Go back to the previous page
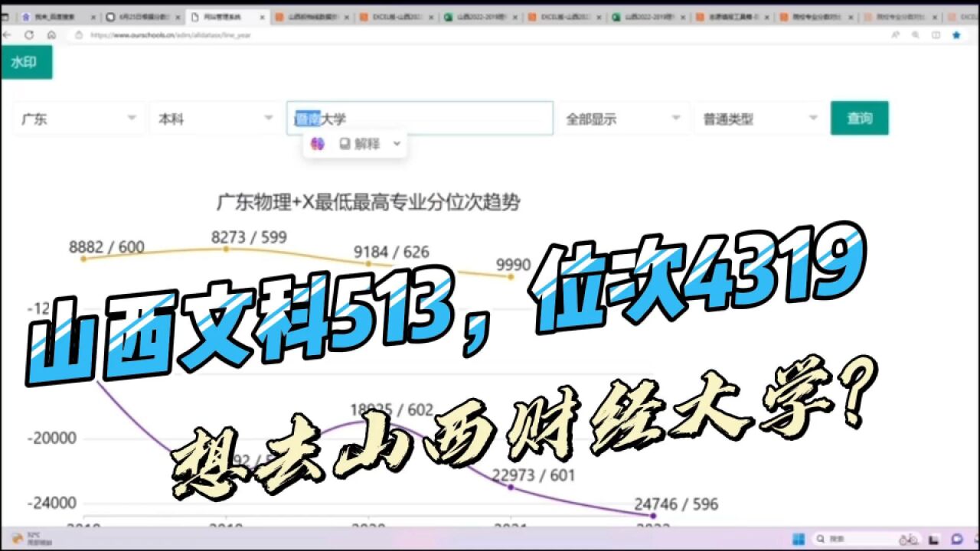 [x=8, y=34]
